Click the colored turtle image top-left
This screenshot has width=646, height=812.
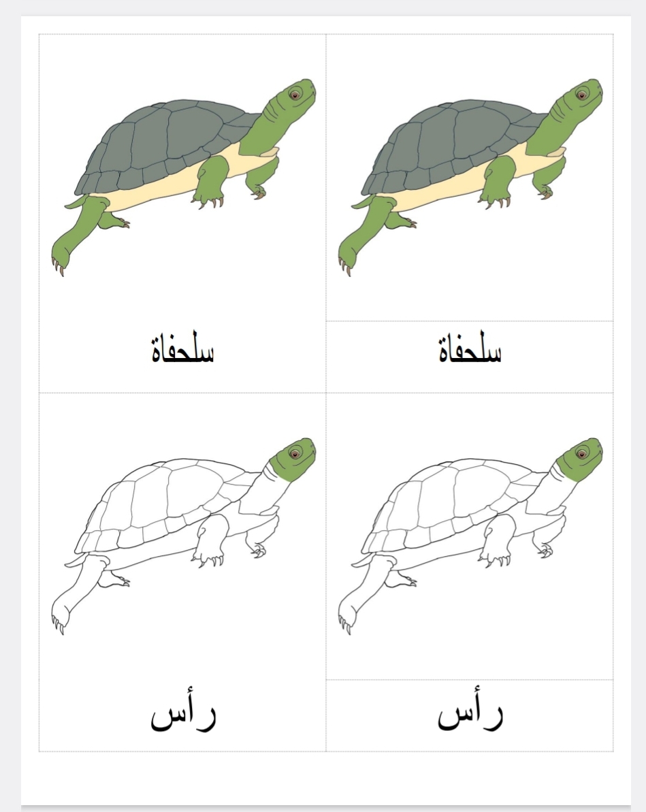tap(184, 178)
